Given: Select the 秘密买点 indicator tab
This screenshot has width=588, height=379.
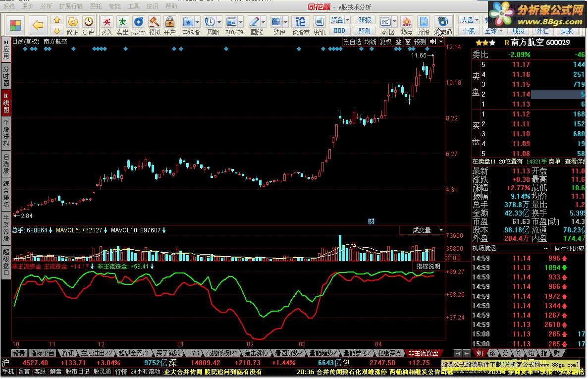Looking at the screenshot, I should point(389,353).
